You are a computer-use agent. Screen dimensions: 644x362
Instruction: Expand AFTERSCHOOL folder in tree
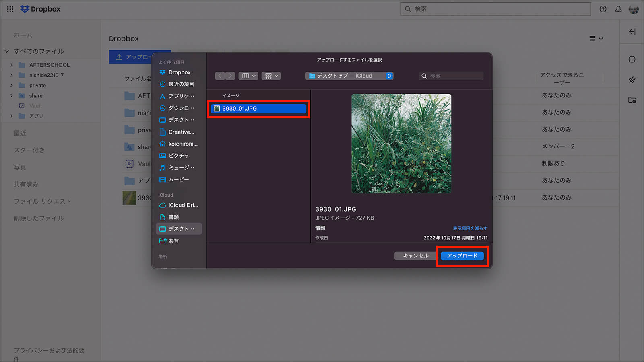point(12,65)
